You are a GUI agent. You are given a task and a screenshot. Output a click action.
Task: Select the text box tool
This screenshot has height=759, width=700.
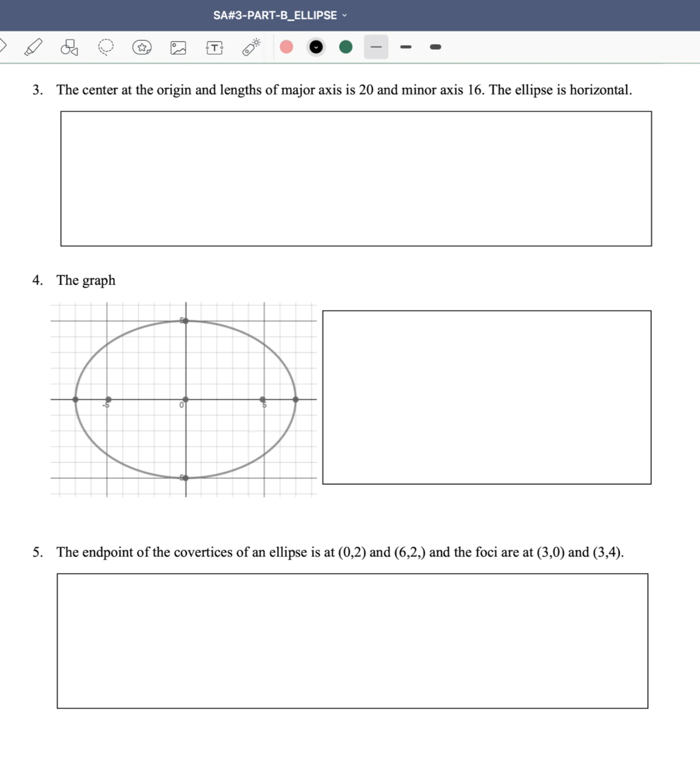pos(214,48)
